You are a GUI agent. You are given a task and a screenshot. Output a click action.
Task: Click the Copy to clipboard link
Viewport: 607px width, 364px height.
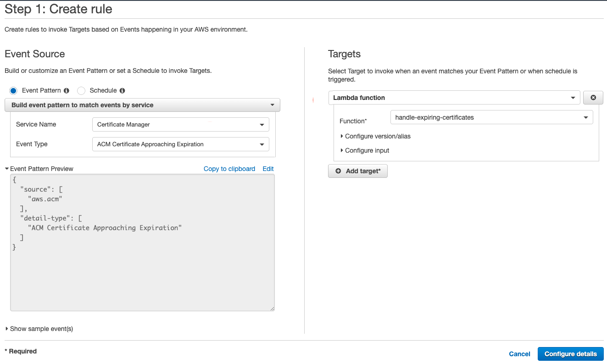pyautogui.click(x=229, y=169)
